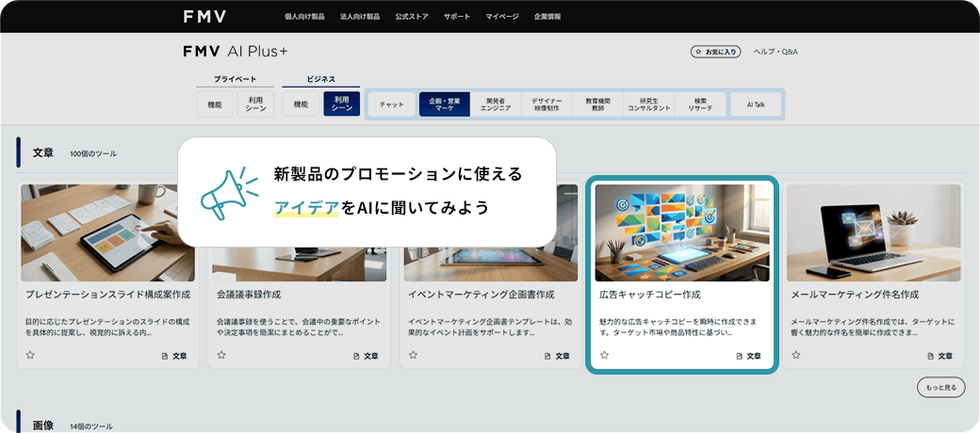Favorite the イベントマーケティング企画書作成 card star
Image resolution: width=980 pixels, height=433 pixels.
413,355
